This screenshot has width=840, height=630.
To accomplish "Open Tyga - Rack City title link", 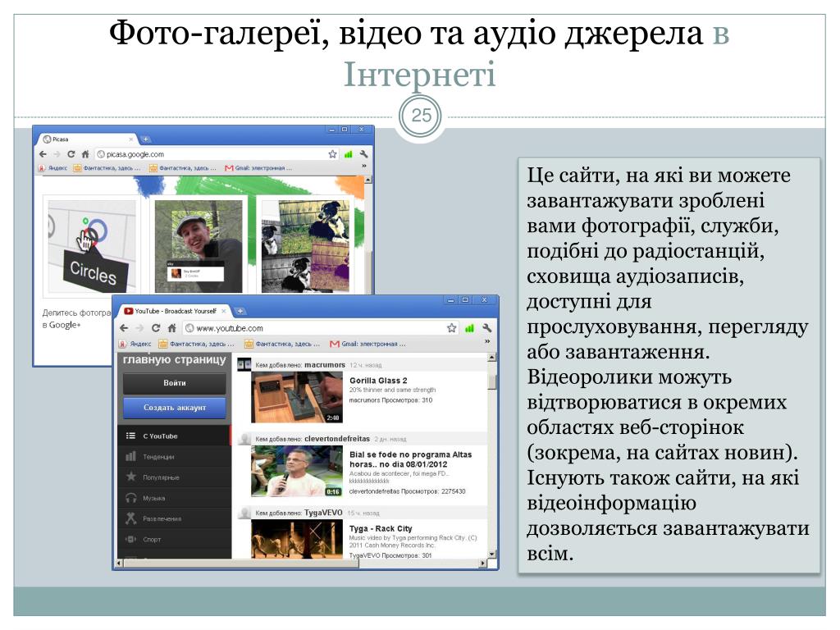I will click(x=381, y=529).
